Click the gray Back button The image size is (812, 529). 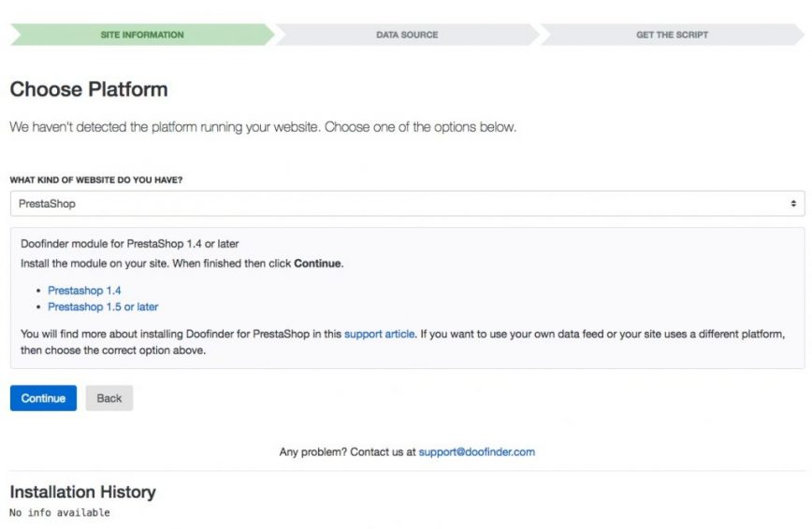click(x=109, y=398)
